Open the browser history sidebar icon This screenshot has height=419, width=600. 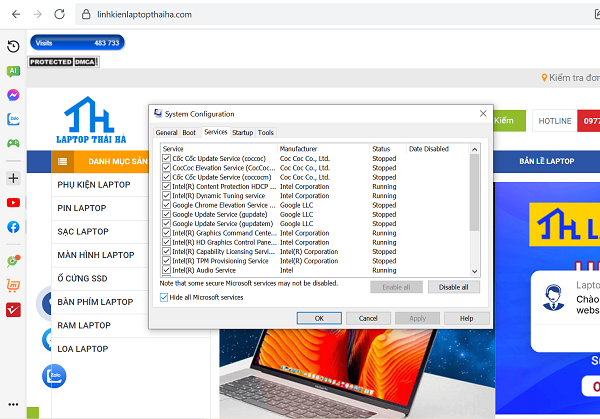(x=13, y=47)
